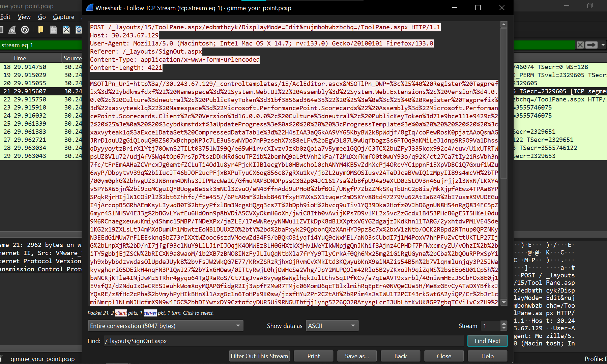Increase the Stream number with up arrow
607x364 pixels.
[x=504, y=323]
